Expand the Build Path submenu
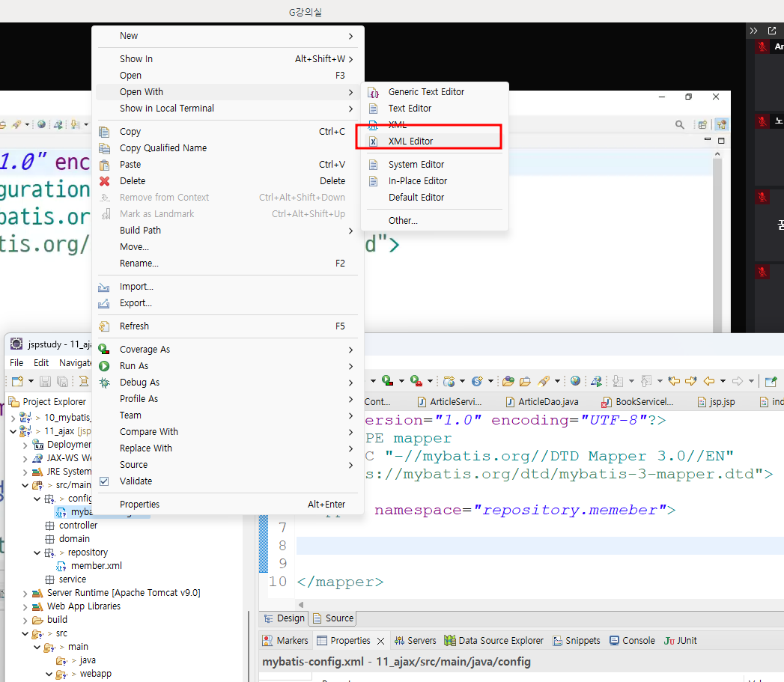This screenshot has width=784, height=682. 350,231
